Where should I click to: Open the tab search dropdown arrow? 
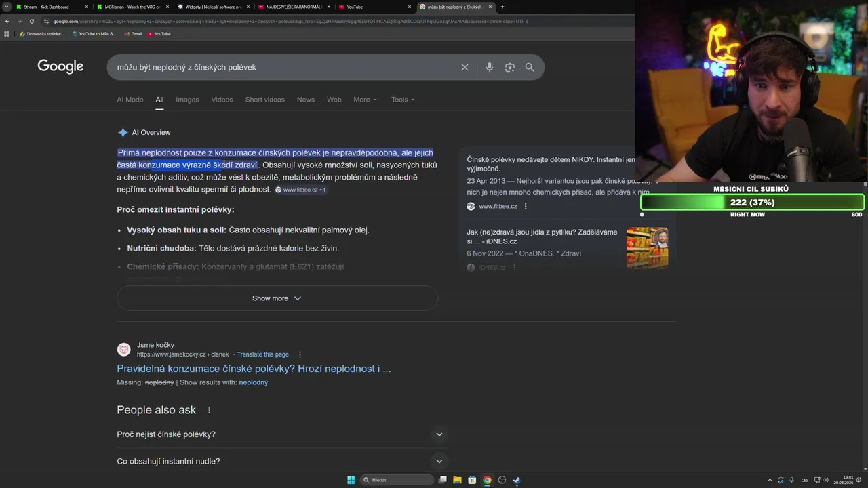pyautogui.click(x=7, y=7)
